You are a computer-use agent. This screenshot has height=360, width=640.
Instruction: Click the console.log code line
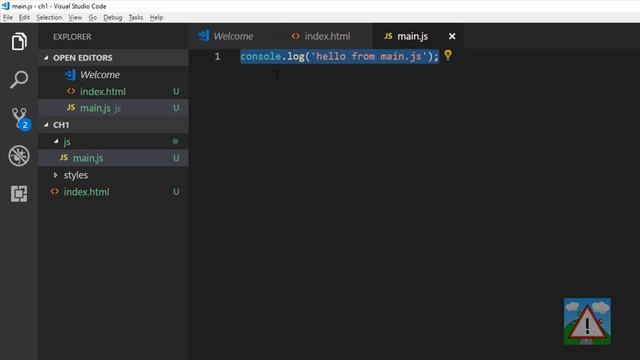click(x=339, y=56)
